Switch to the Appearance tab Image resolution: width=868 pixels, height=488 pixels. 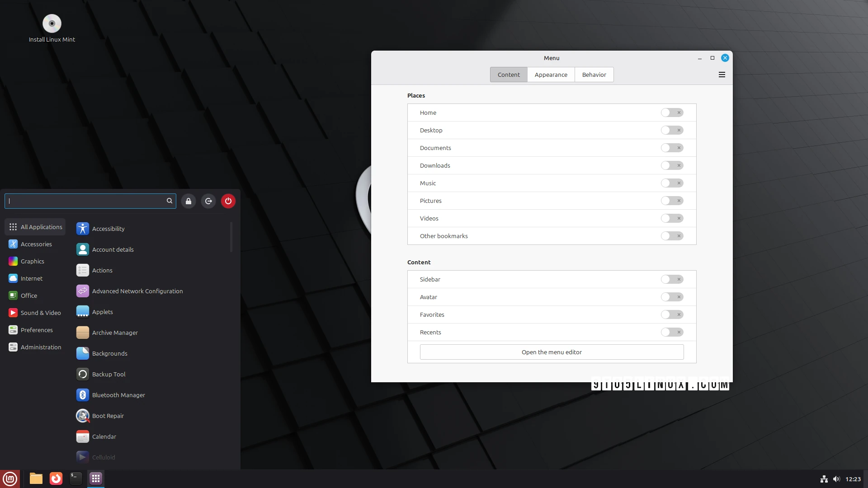pos(551,74)
